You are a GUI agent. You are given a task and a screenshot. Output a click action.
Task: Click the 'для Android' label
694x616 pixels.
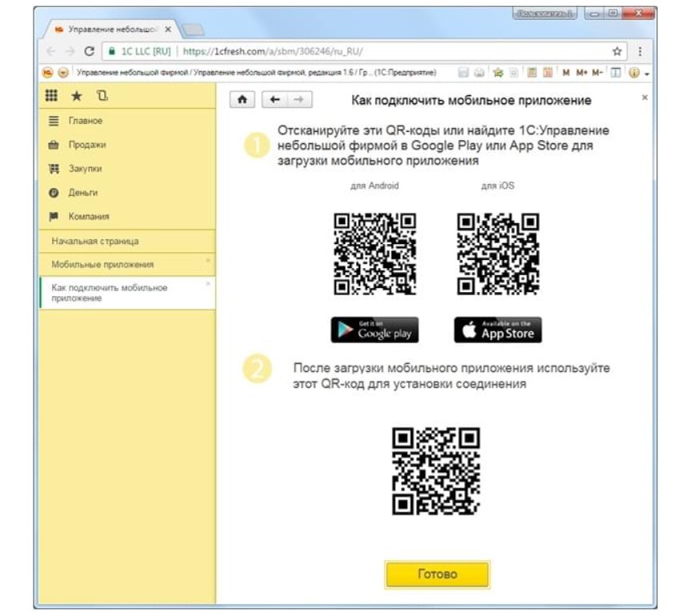pos(375,186)
